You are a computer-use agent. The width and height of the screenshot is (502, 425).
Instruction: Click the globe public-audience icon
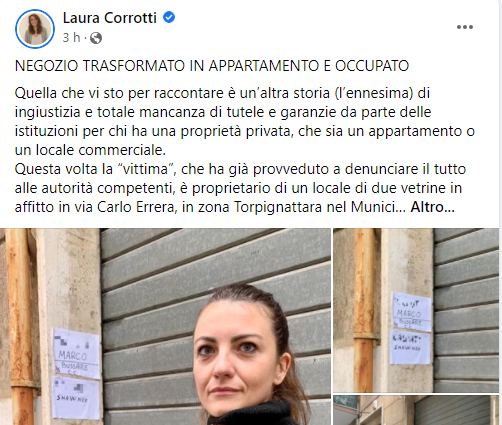tap(96, 38)
